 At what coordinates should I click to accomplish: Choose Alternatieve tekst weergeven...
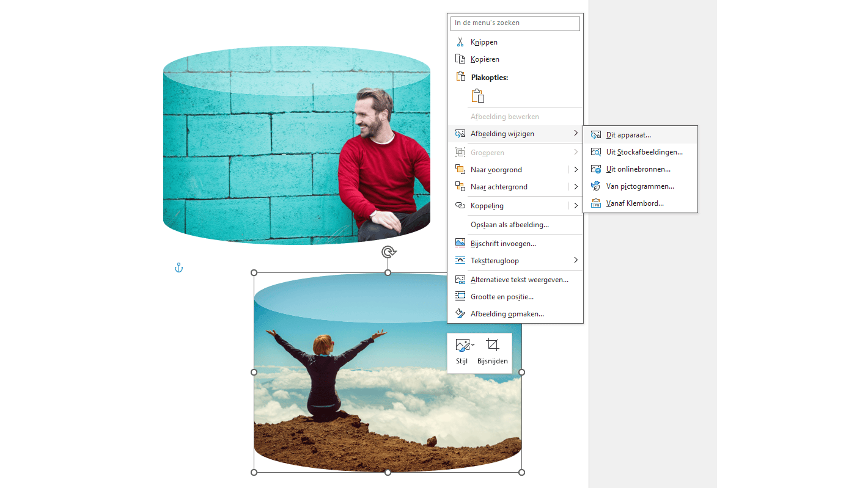[515, 280]
